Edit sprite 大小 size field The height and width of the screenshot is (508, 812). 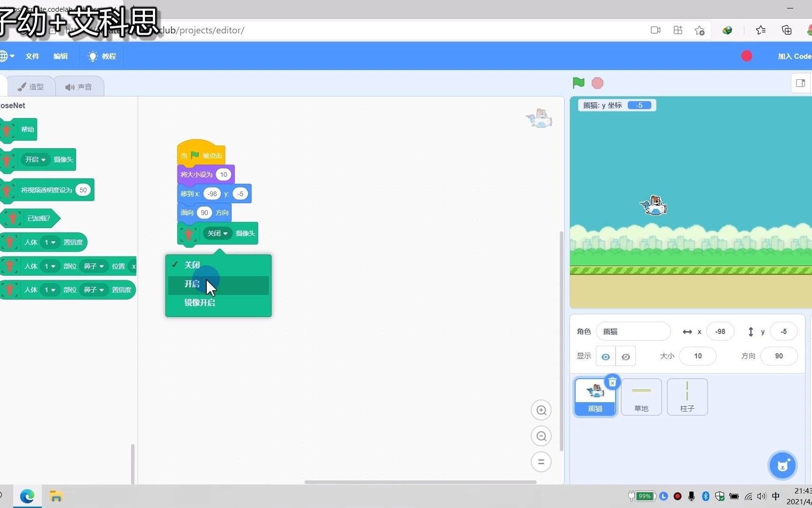click(698, 356)
